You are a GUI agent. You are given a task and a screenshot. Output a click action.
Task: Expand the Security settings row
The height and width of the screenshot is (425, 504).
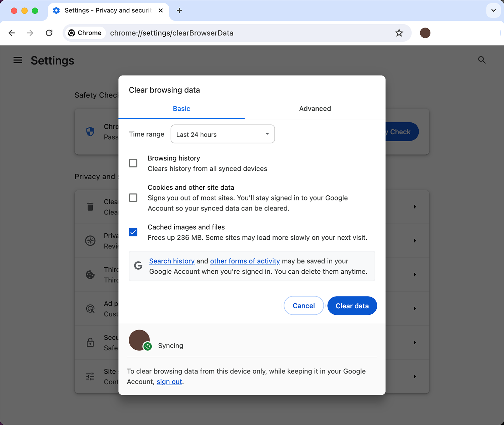pyautogui.click(x=414, y=343)
